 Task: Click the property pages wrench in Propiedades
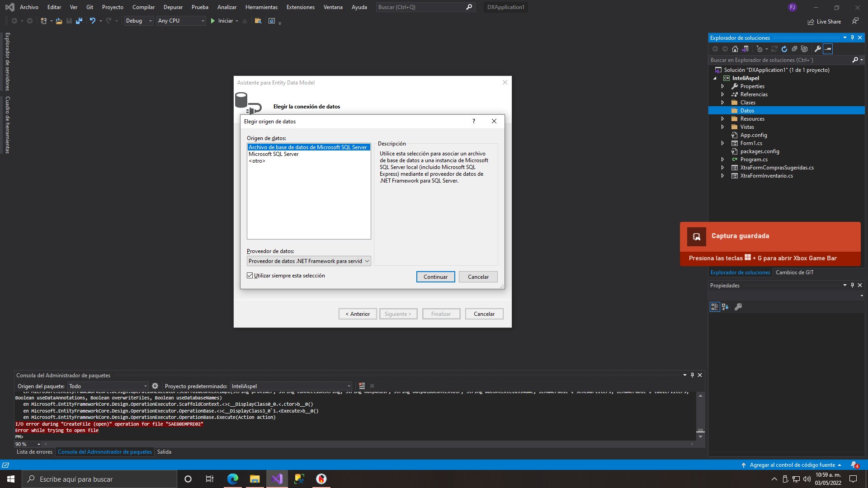coord(738,307)
